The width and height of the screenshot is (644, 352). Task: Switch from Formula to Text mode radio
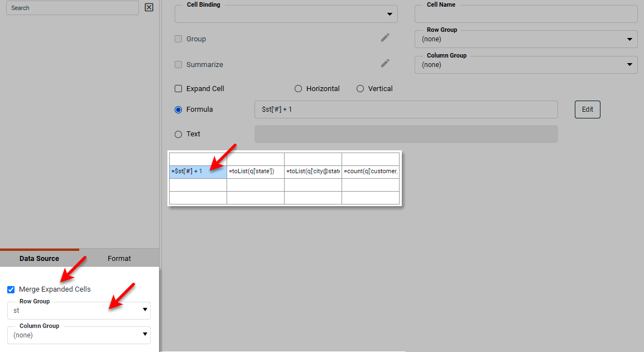click(178, 134)
